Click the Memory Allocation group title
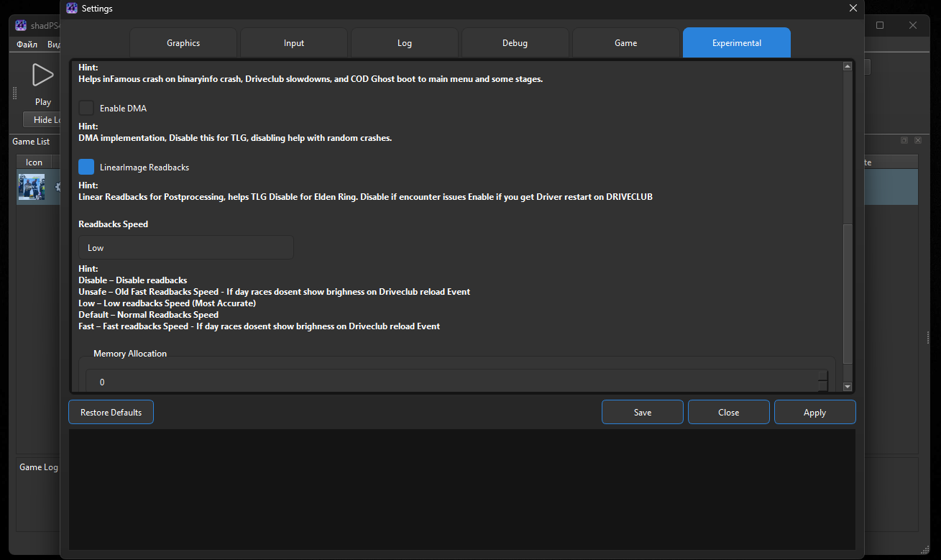Screen dimensions: 941x560 click(130, 354)
